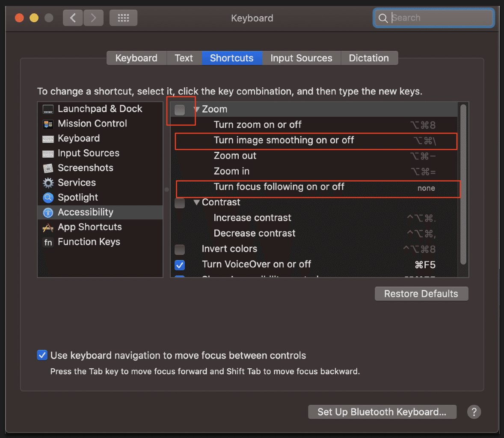504x438 pixels.
Task: Go forward with the right arrow button
Action: click(x=94, y=18)
